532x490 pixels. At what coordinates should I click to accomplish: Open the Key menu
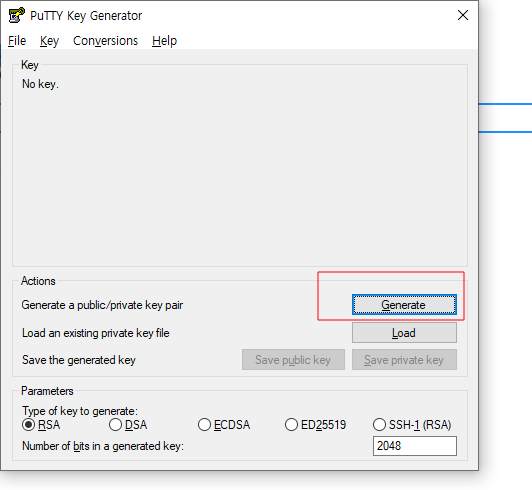[x=50, y=41]
